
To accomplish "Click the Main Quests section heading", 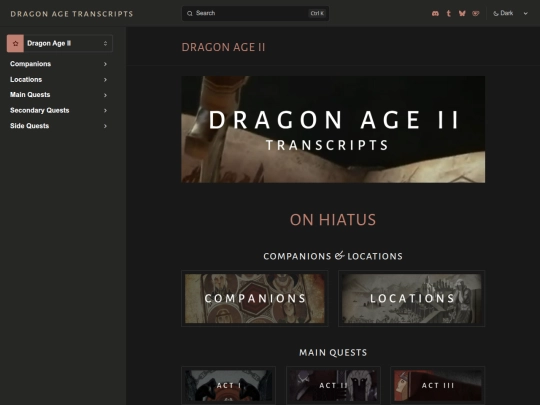I will tap(333, 352).
